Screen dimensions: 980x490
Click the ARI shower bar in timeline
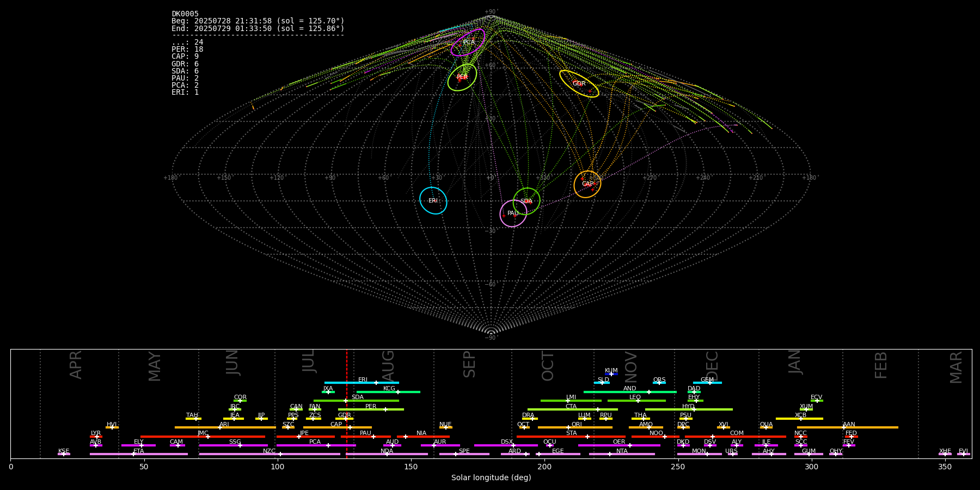tap(225, 427)
